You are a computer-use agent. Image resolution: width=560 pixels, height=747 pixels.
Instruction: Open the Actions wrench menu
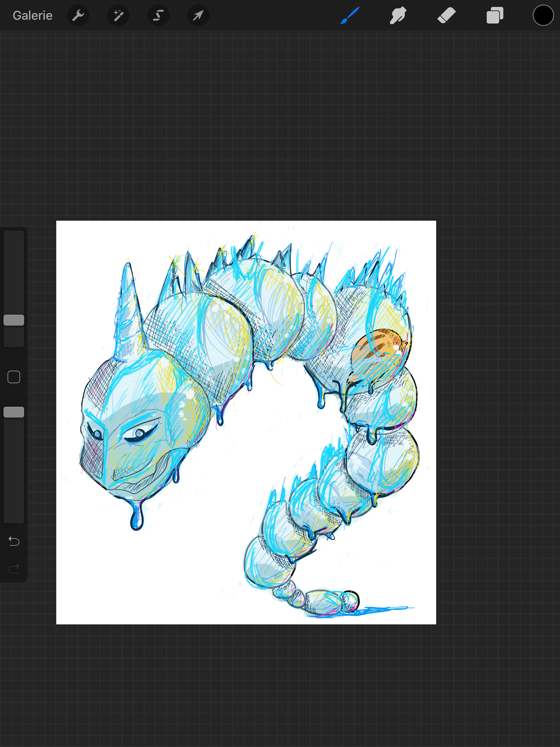(x=78, y=16)
